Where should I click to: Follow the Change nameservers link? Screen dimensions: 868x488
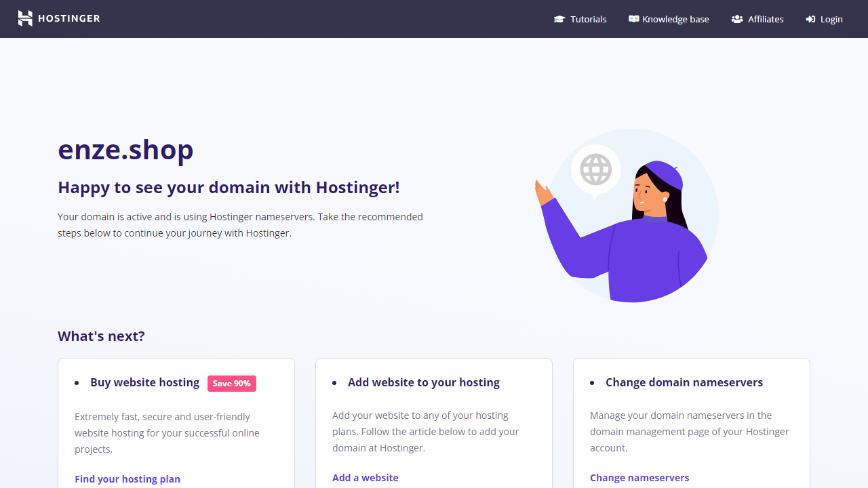pyautogui.click(x=639, y=478)
